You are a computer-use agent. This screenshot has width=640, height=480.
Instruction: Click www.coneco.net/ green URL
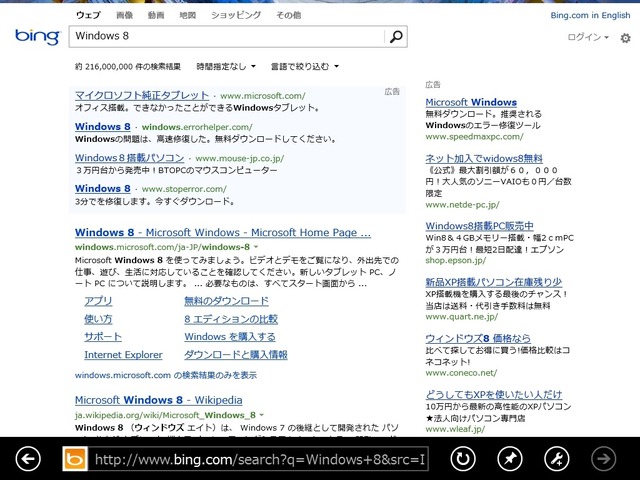[x=461, y=373]
